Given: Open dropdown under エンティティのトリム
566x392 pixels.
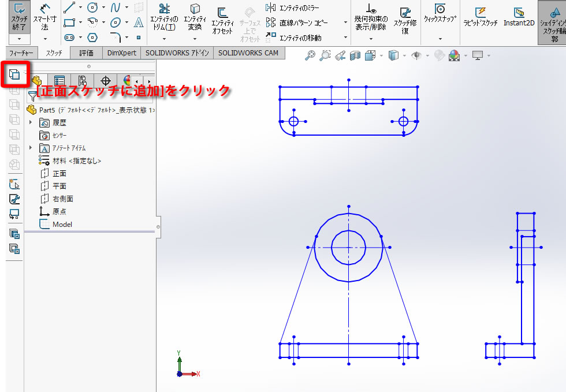Looking at the screenshot, I should pyautogui.click(x=164, y=39).
